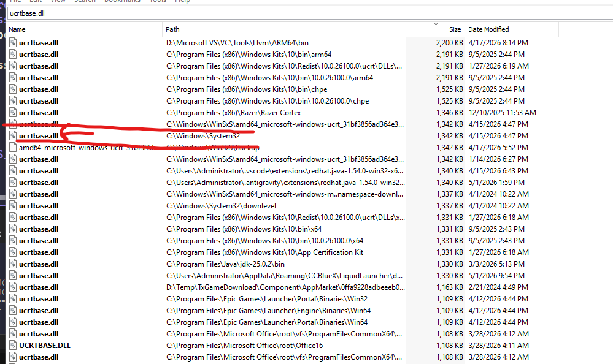The width and height of the screenshot is (613, 364).
Task: Click the path ending in Launcher\Engine\Binaries\Win64
Action: click(268, 311)
